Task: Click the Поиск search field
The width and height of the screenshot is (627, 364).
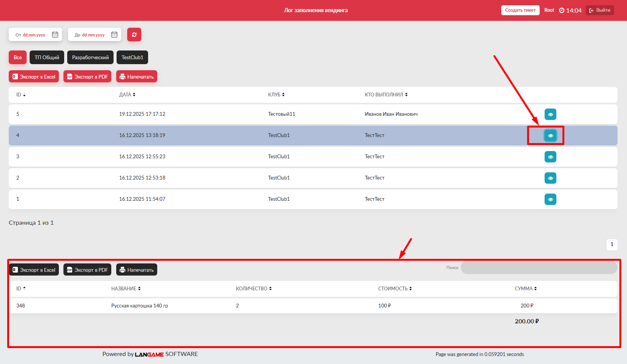Action: point(539,268)
